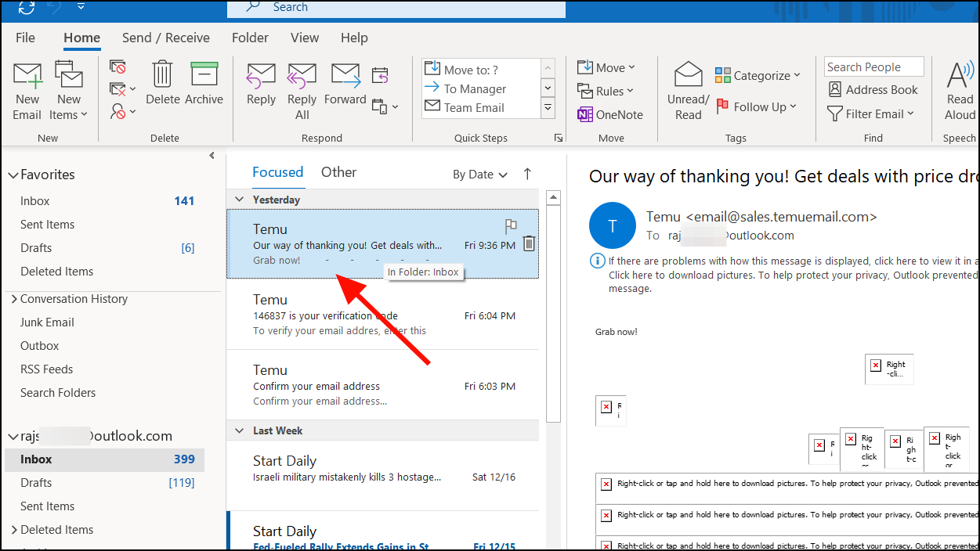Click the Clean Up icon
The image size is (980, 551).
coord(118,89)
